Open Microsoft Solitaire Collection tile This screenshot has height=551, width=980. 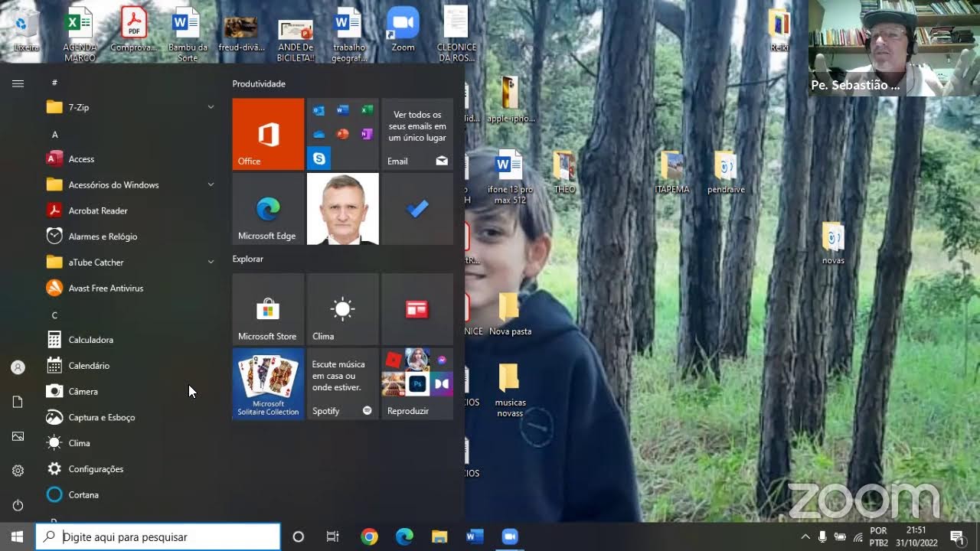[x=268, y=384]
